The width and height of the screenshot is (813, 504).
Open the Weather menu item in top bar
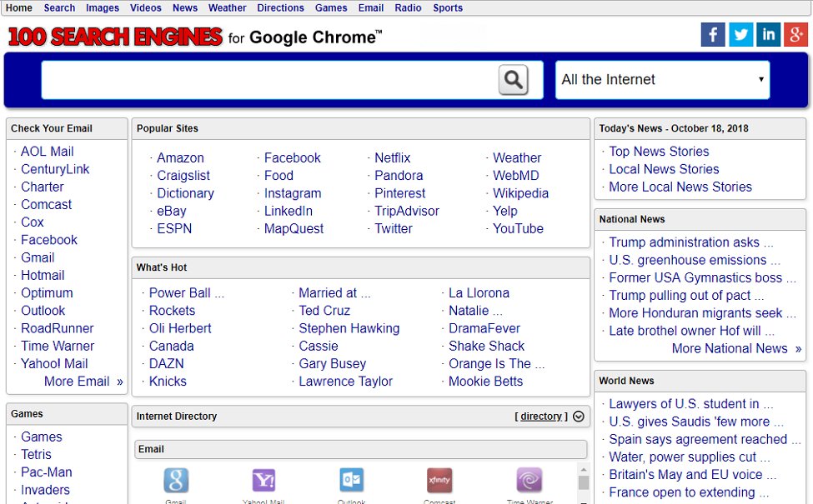(227, 7)
